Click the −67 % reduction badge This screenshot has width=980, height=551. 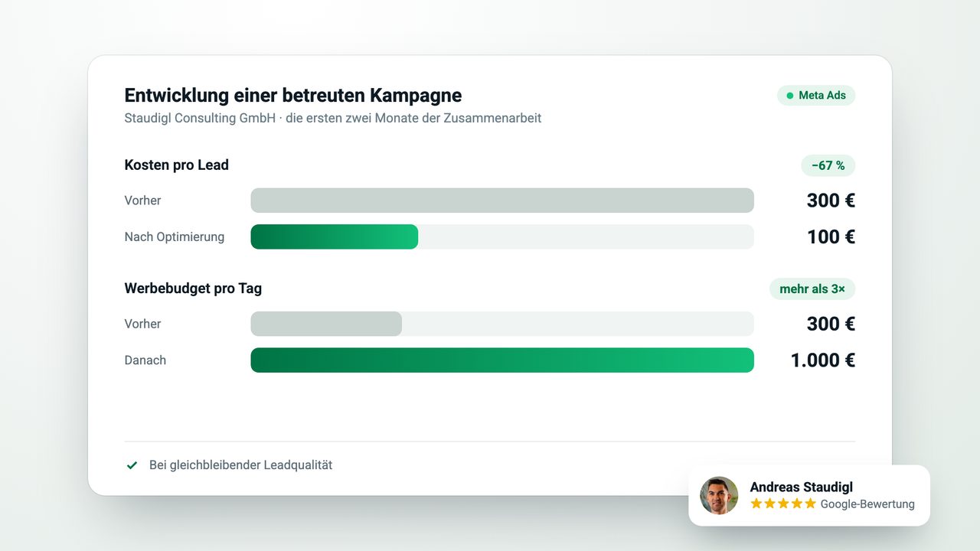pyautogui.click(x=828, y=165)
